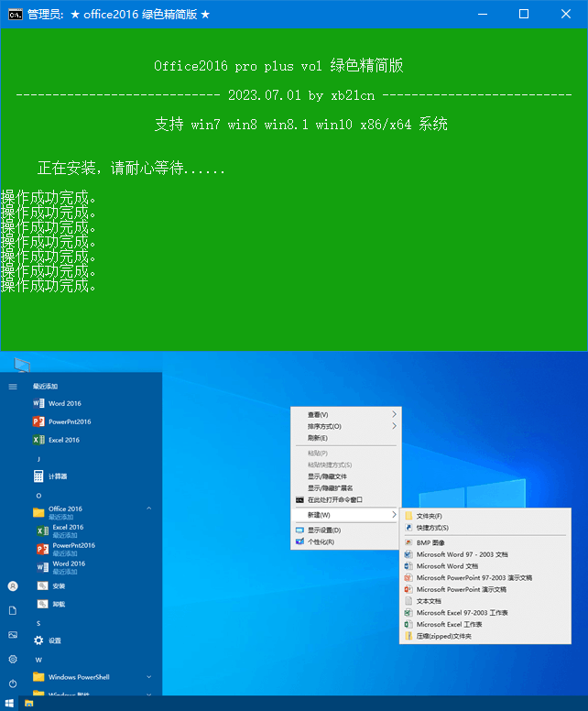The height and width of the screenshot is (711, 588).
Task: Expand Windows PowerShell folder chevron
Action: coord(148,677)
